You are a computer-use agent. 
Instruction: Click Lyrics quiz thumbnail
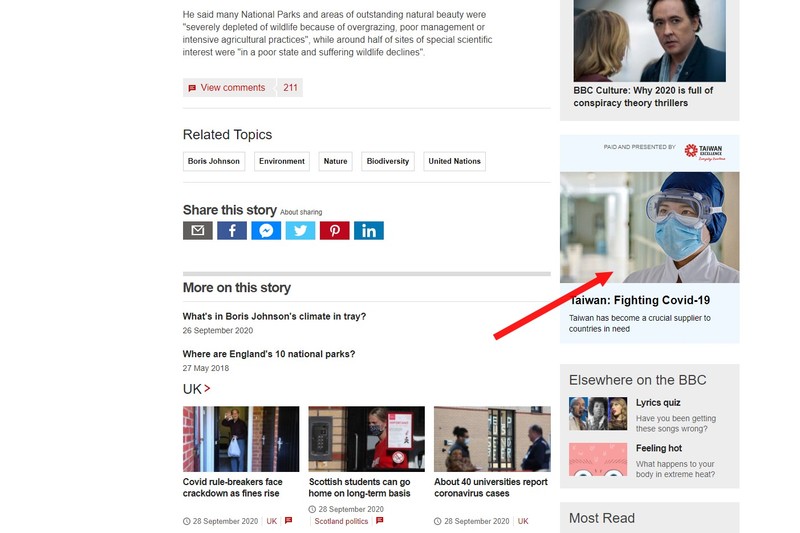[598, 413]
